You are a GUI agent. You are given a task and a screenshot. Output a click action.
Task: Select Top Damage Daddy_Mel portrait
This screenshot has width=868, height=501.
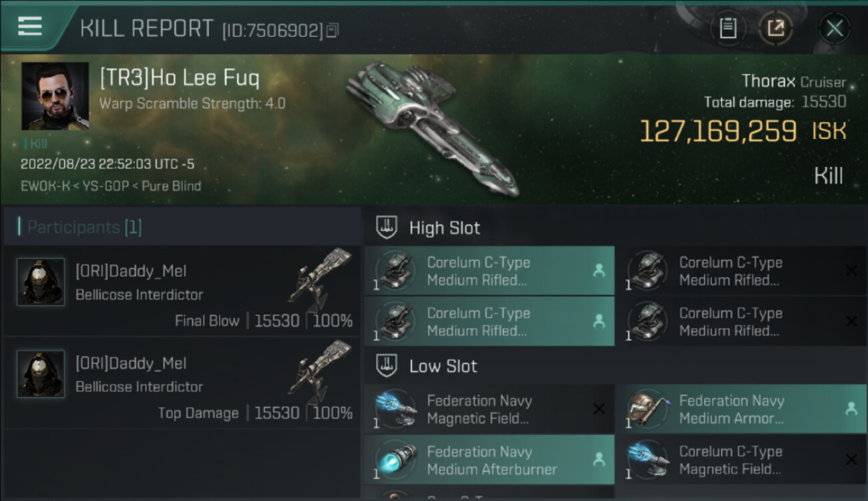pos(41,374)
